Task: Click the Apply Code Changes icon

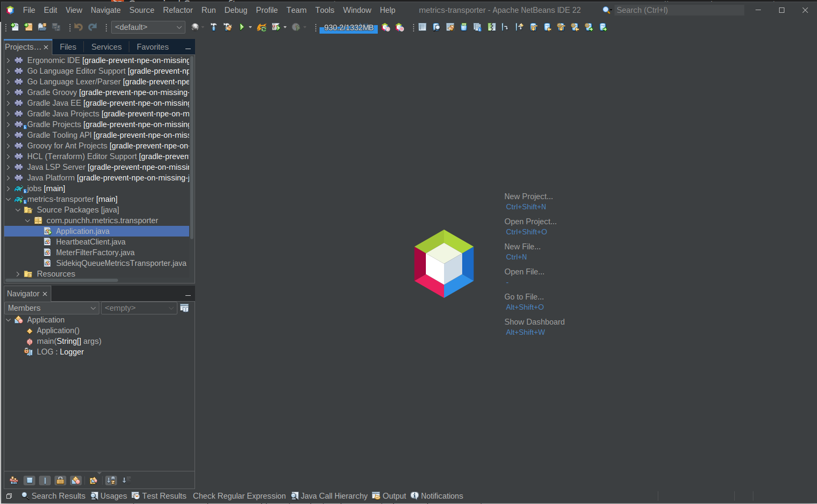Action: [x=261, y=27]
